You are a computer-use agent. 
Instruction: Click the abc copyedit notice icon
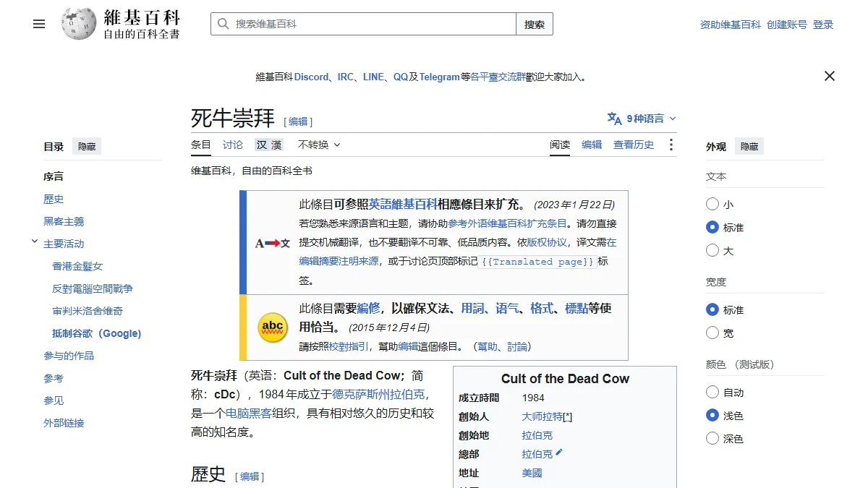[x=273, y=328]
